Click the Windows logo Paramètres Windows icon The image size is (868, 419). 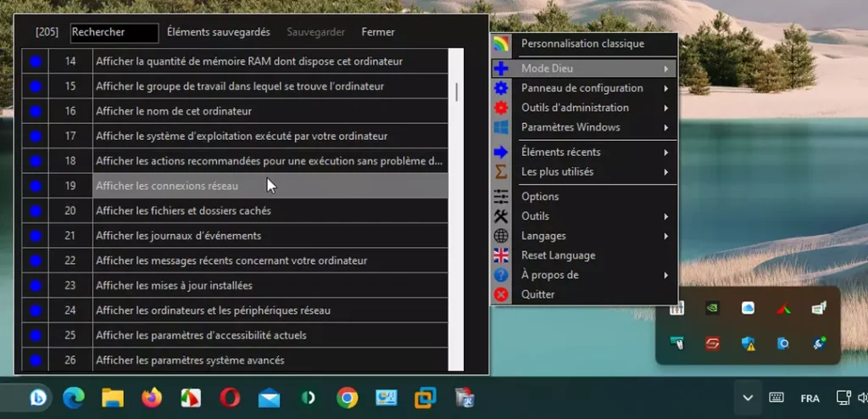(501, 127)
